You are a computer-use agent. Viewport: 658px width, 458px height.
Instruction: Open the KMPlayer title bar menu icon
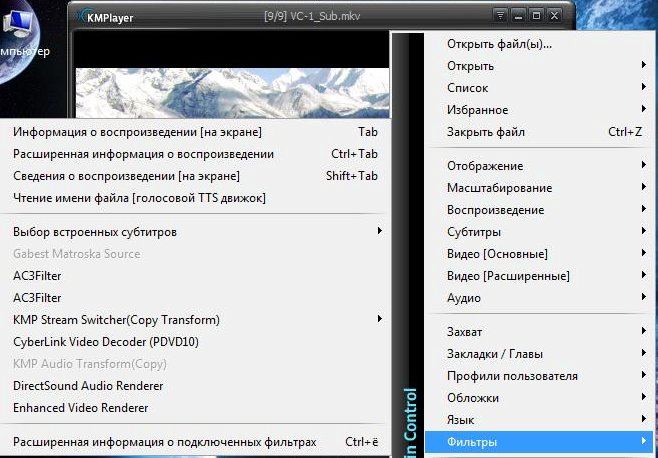click(500, 16)
